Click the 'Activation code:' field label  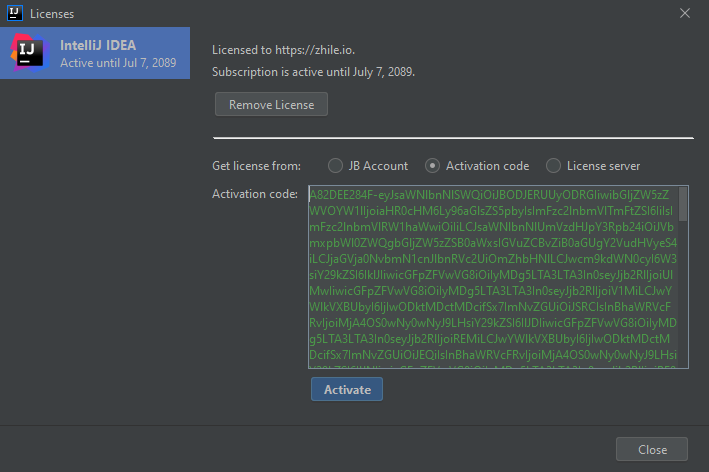255,193
